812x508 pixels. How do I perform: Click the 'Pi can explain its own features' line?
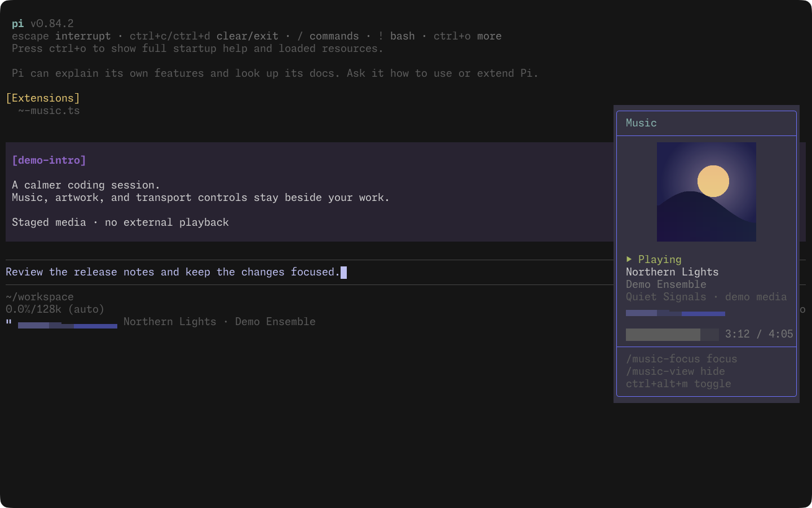point(275,73)
